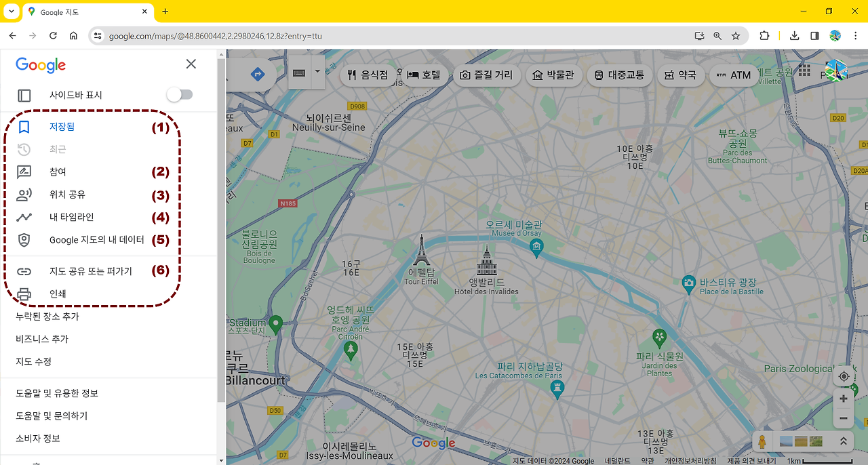Expand the imagery strip chevron
This screenshot has height=465, width=868.
coord(844,441)
